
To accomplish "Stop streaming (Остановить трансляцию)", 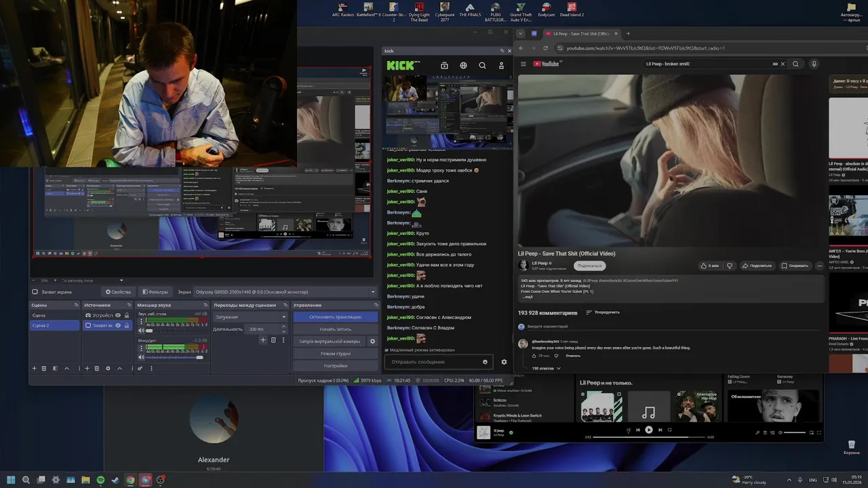I will (x=335, y=317).
